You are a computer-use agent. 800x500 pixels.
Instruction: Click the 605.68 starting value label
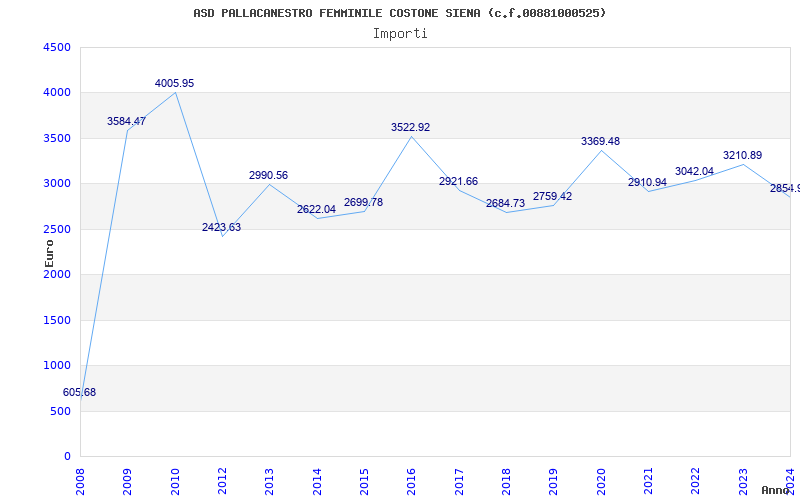(x=79, y=392)
